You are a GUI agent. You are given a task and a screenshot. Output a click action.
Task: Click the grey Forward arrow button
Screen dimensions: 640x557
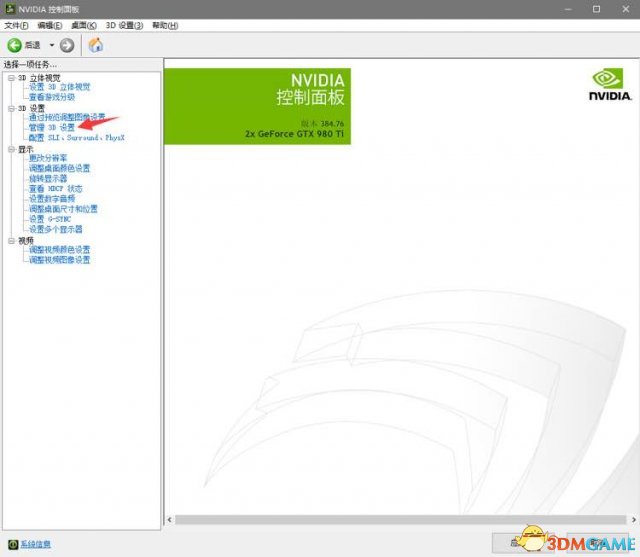pyautogui.click(x=67, y=45)
